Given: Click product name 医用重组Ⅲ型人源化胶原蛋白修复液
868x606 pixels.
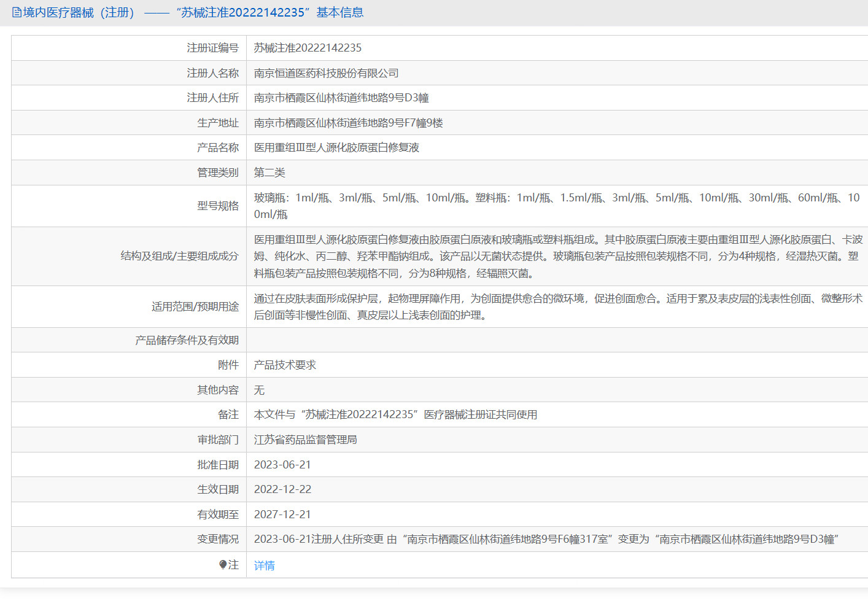Looking at the screenshot, I should pyautogui.click(x=336, y=147).
